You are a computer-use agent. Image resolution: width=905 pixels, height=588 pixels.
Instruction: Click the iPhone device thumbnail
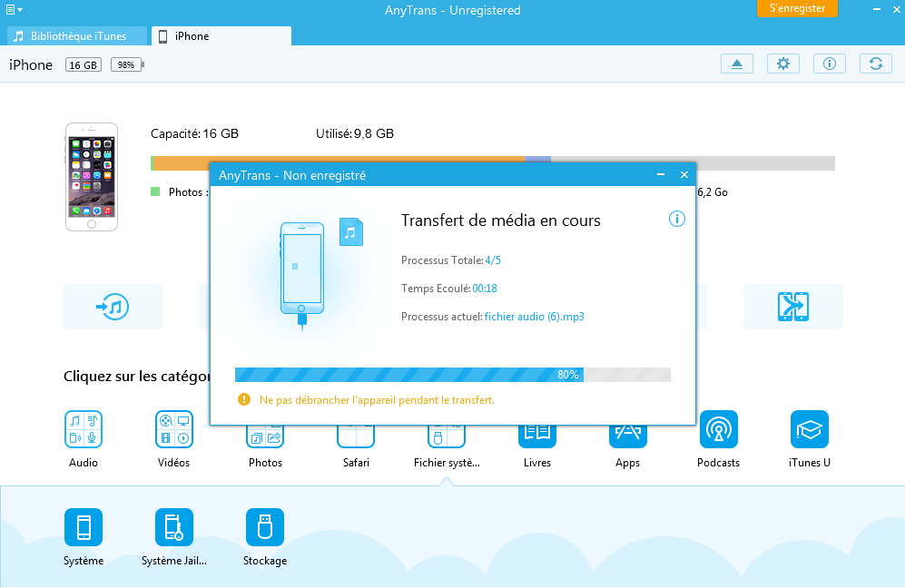(91, 177)
